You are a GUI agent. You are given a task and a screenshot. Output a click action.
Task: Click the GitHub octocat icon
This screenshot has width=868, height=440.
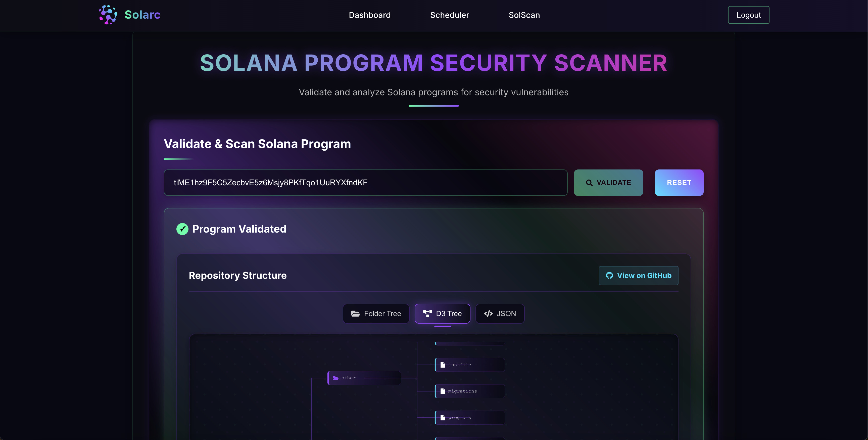coord(609,276)
